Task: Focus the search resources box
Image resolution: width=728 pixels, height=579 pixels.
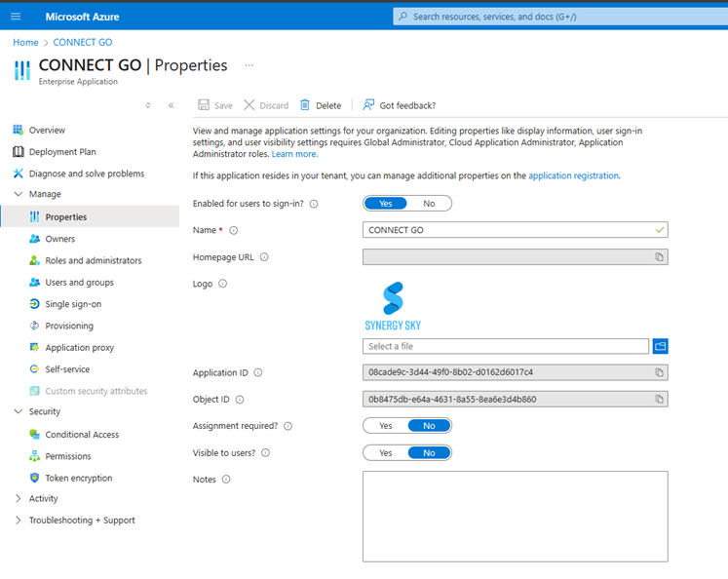Action: (x=560, y=17)
